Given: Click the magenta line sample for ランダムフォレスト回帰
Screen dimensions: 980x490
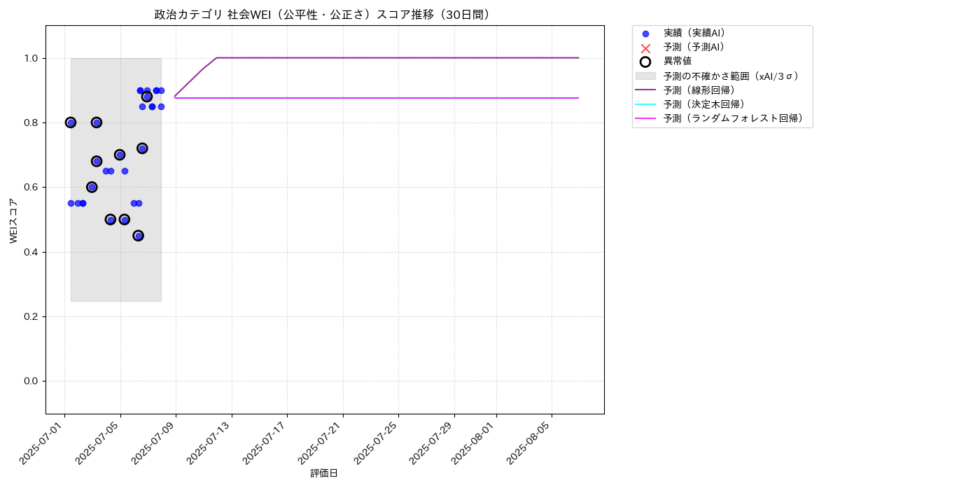Looking at the screenshot, I should [x=645, y=118].
